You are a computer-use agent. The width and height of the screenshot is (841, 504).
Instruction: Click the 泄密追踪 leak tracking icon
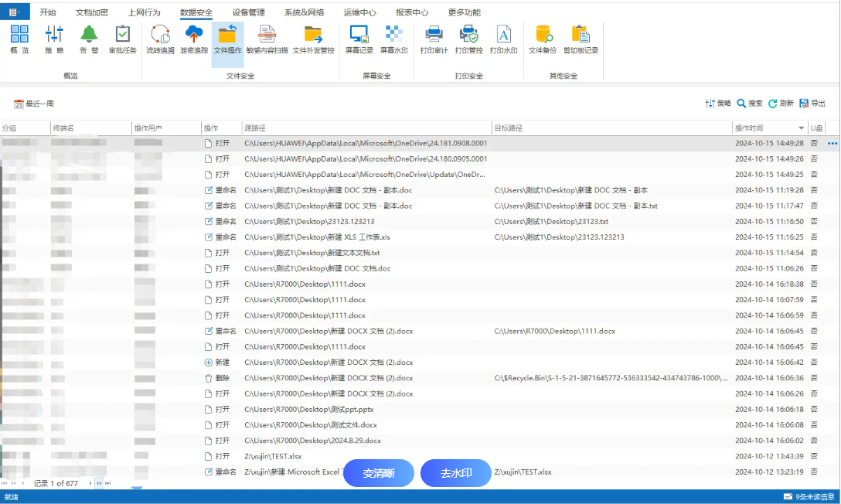tap(193, 39)
